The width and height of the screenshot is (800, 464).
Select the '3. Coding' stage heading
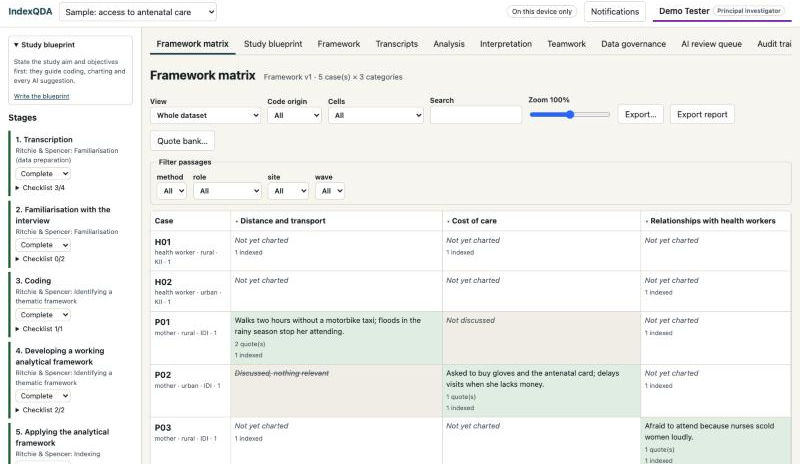click(33, 281)
